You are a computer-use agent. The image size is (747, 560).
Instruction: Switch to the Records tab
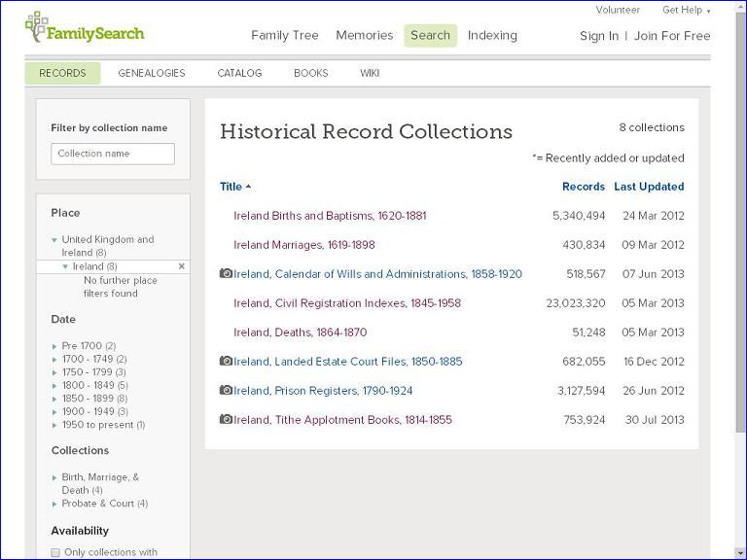(62, 73)
